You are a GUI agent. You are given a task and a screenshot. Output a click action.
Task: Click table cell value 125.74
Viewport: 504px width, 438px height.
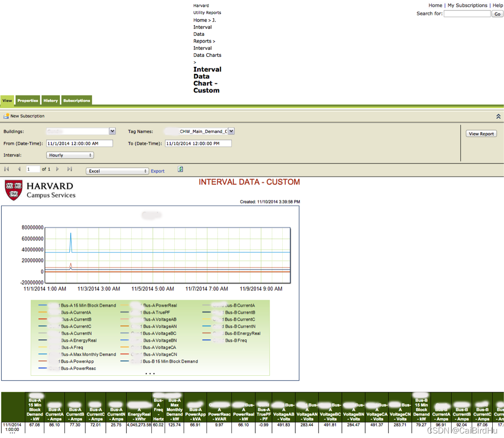click(x=175, y=425)
